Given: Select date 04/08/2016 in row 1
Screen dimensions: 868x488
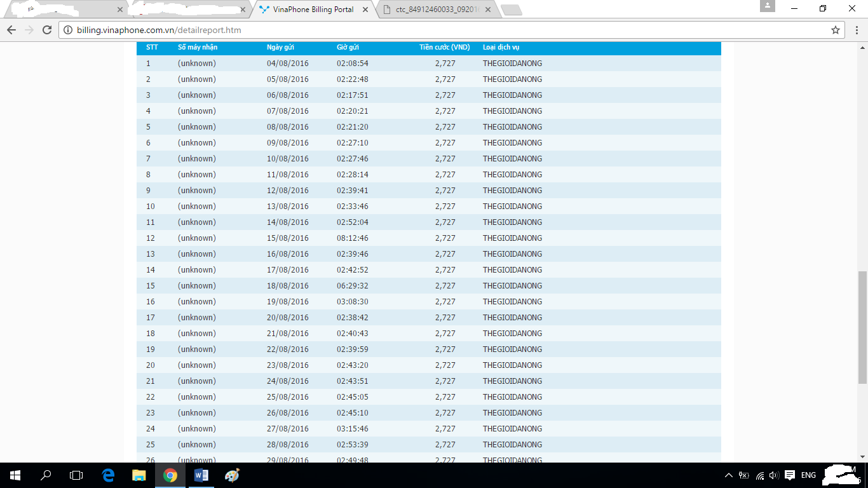Looking at the screenshot, I should click(288, 64).
